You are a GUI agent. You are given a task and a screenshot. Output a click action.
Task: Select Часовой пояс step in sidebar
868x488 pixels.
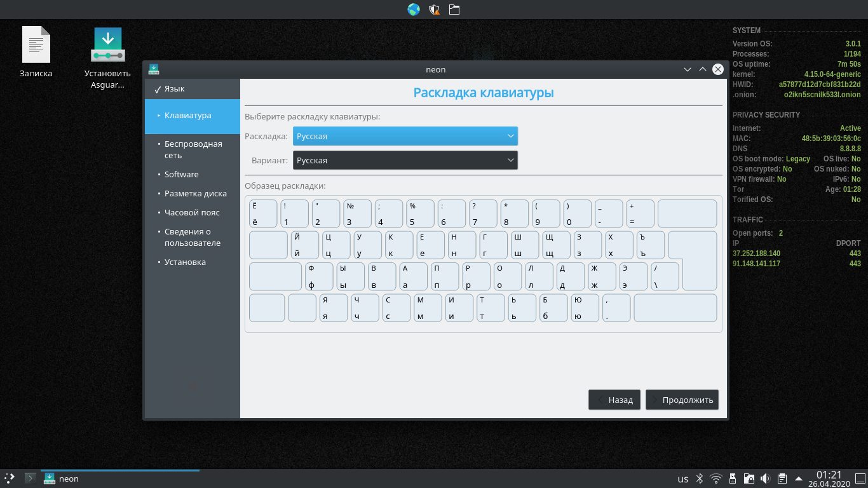[x=193, y=212]
